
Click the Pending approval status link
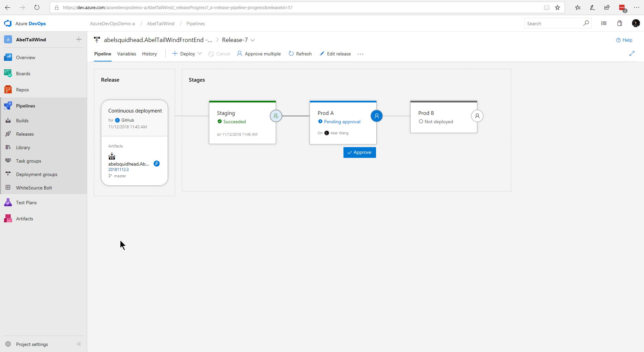tap(342, 122)
